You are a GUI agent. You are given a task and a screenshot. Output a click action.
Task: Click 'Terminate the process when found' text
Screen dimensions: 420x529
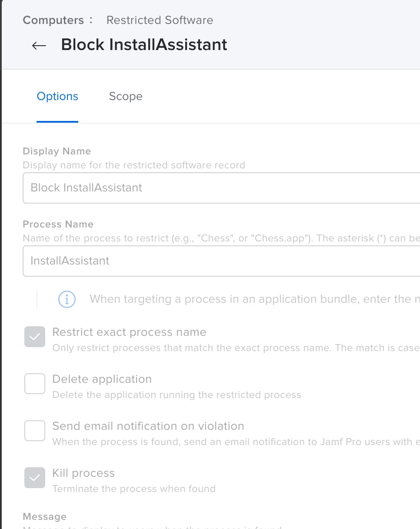click(134, 489)
